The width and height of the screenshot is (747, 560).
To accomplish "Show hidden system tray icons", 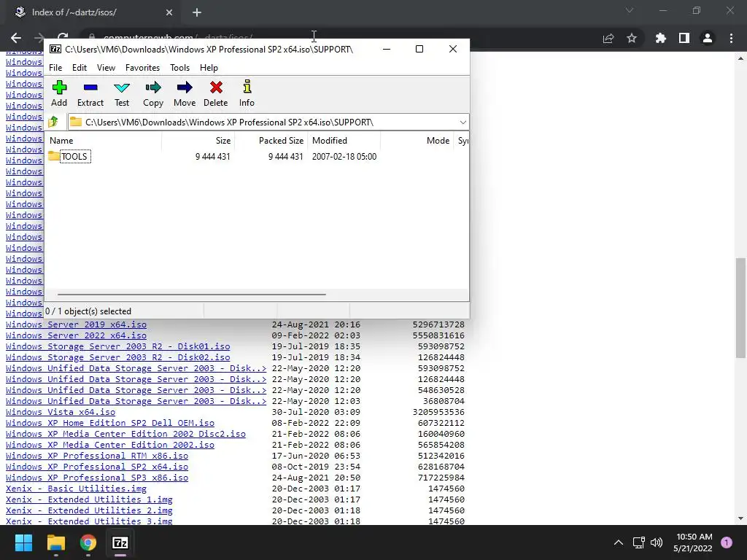I will point(619,542).
